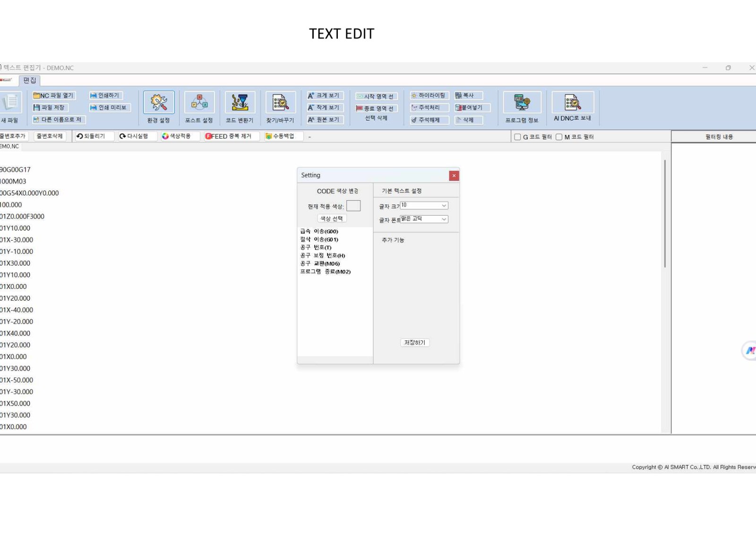Click FEED 중복 제거 button
Viewport: 756px width, 535px height.
[x=232, y=136]
